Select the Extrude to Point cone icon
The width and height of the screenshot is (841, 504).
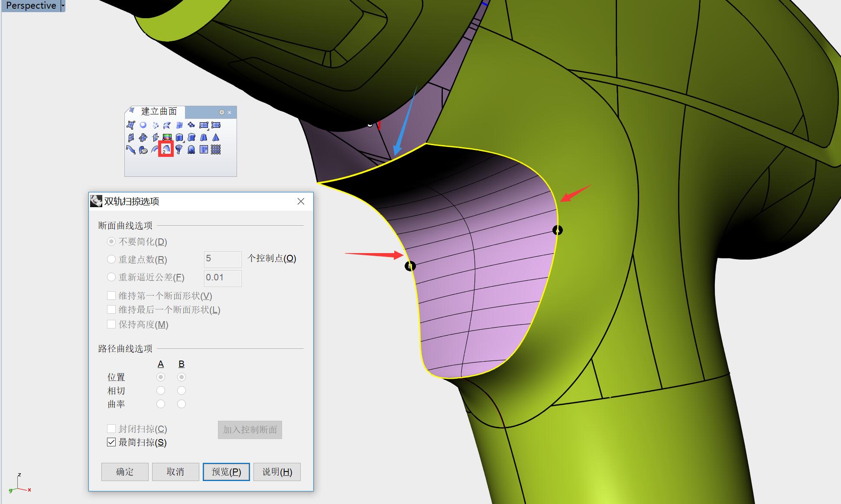point(216,137)
